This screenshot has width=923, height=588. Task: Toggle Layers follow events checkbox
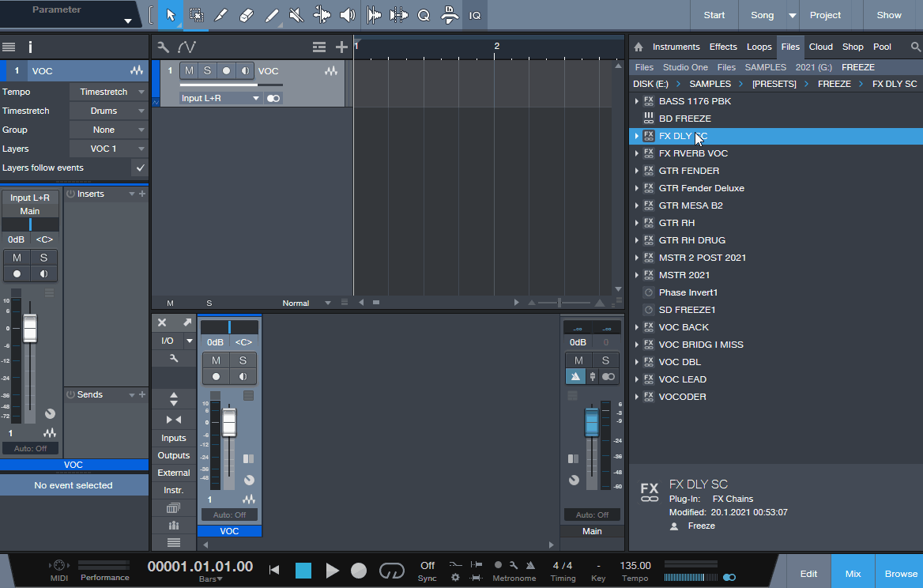click(x=140, y=168)
